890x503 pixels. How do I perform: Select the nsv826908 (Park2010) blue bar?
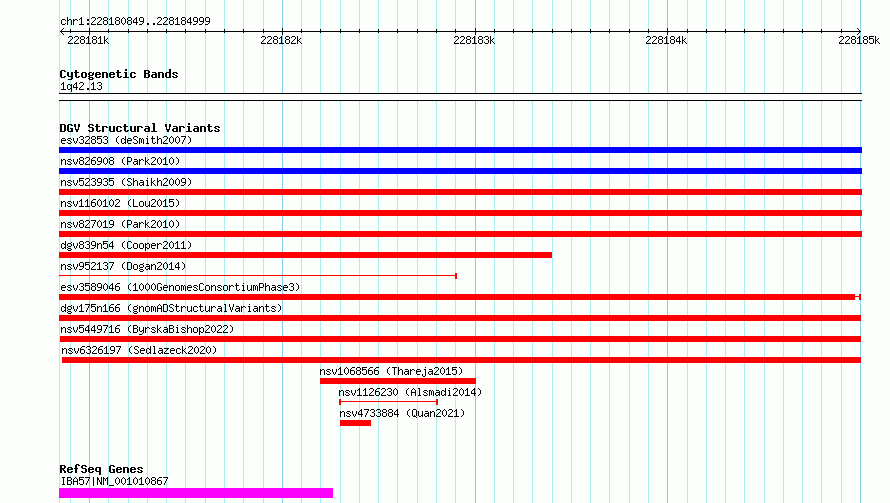(x=460, y=171)
